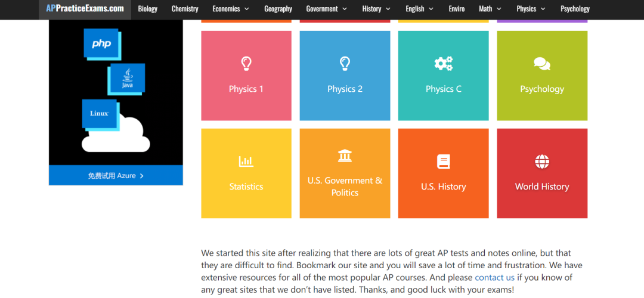Click the book icon for U.S. History
The image size is (644, 298).
click(x=443, y=162)
